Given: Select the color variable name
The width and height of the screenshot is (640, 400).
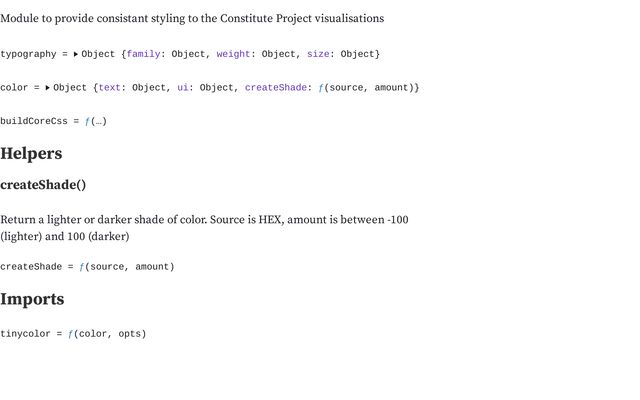Looking at the screenshot, I should (x=14, y=88).
